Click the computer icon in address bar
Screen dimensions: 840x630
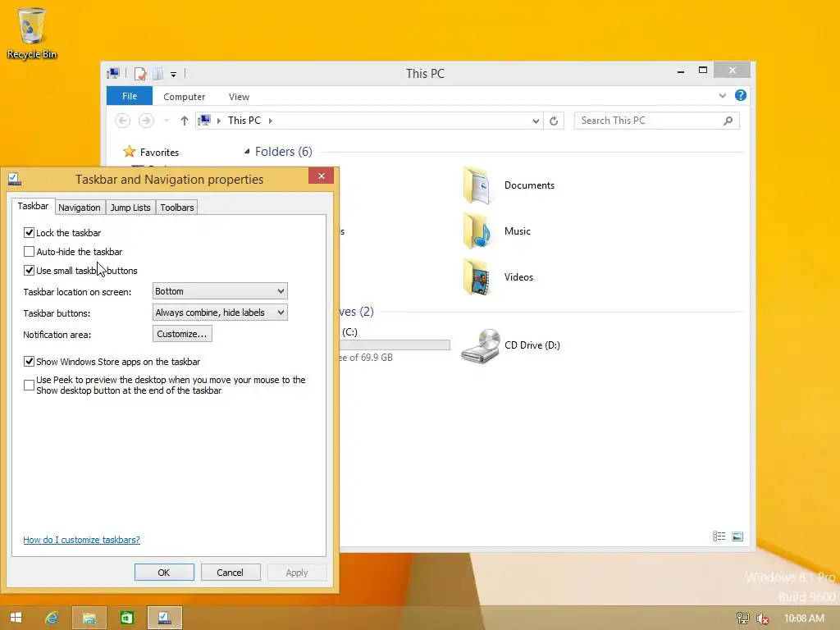(x=204, y=121)
